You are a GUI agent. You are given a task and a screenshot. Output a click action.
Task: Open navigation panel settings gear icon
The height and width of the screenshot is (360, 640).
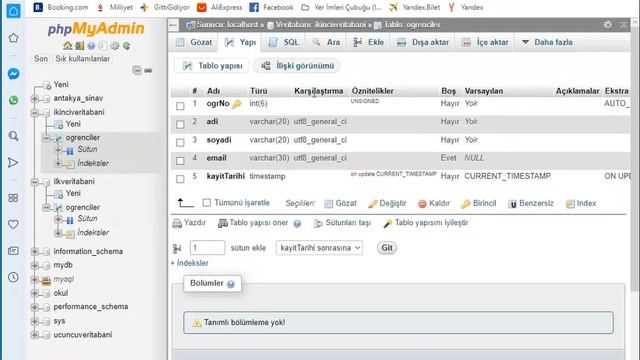pyautogui.click(x=115, y=46)
